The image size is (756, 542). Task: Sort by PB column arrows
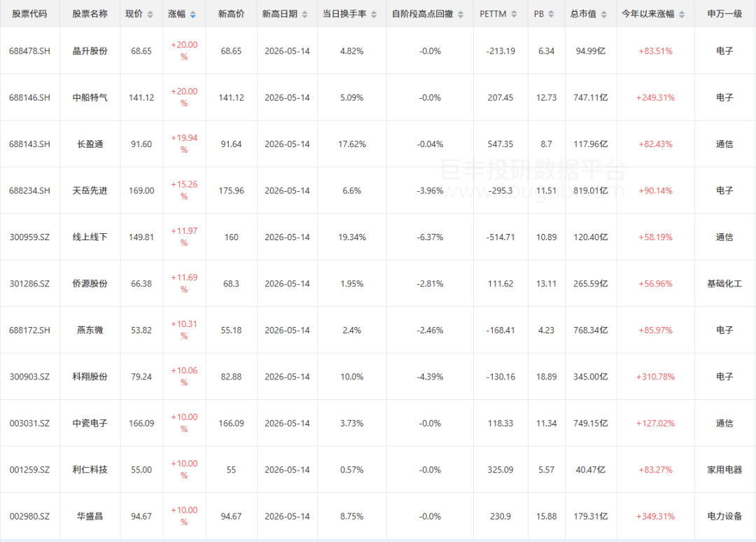tap(551, 15)
